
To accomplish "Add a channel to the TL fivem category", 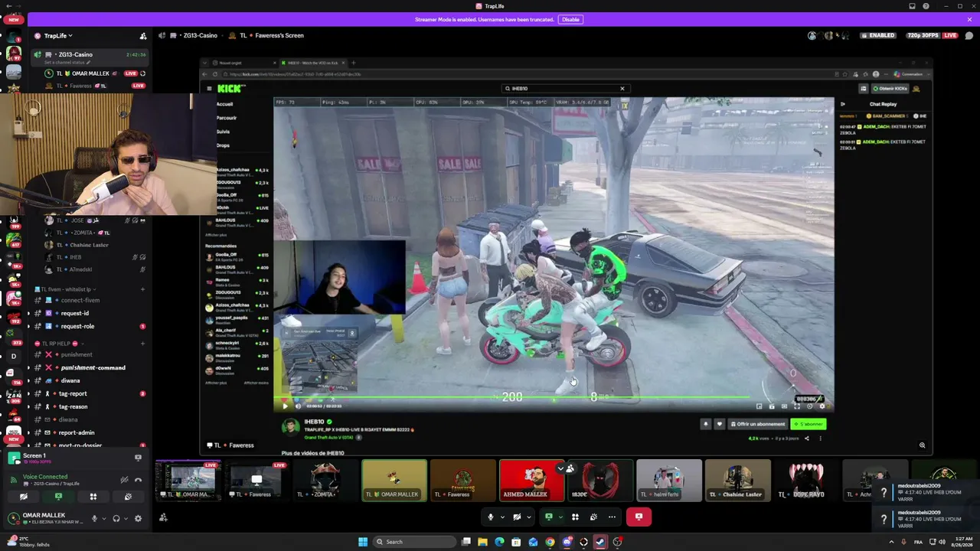I will [142, 289].
